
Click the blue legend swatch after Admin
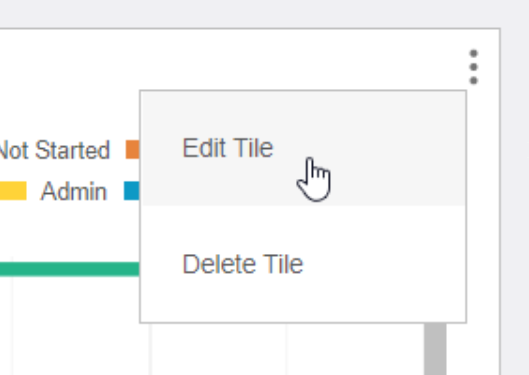132,191
